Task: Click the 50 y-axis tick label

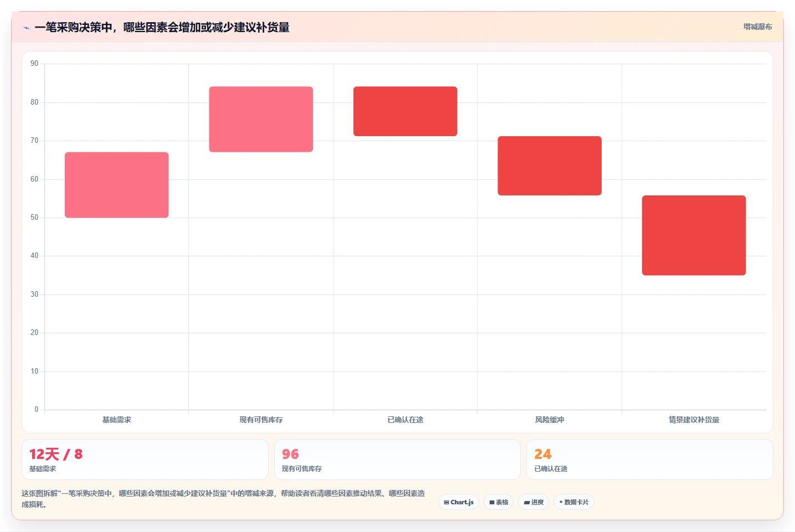Action: click(x=34, y=218)
